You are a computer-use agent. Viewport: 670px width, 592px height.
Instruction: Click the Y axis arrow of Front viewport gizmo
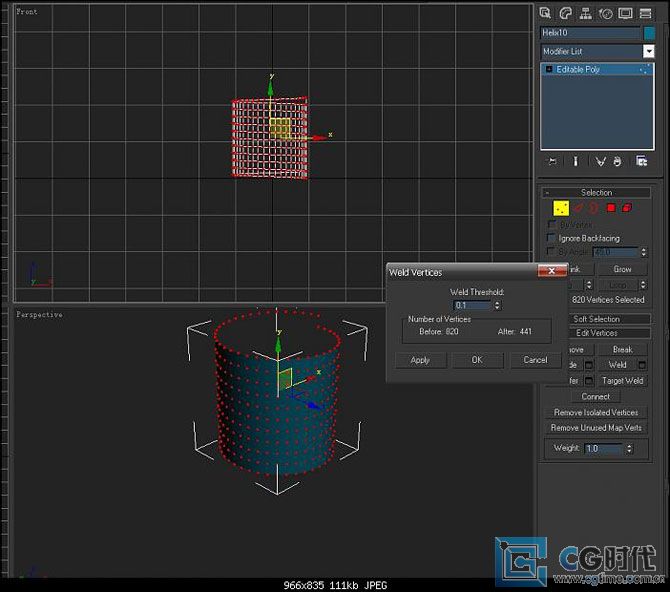tap(270, 87)
